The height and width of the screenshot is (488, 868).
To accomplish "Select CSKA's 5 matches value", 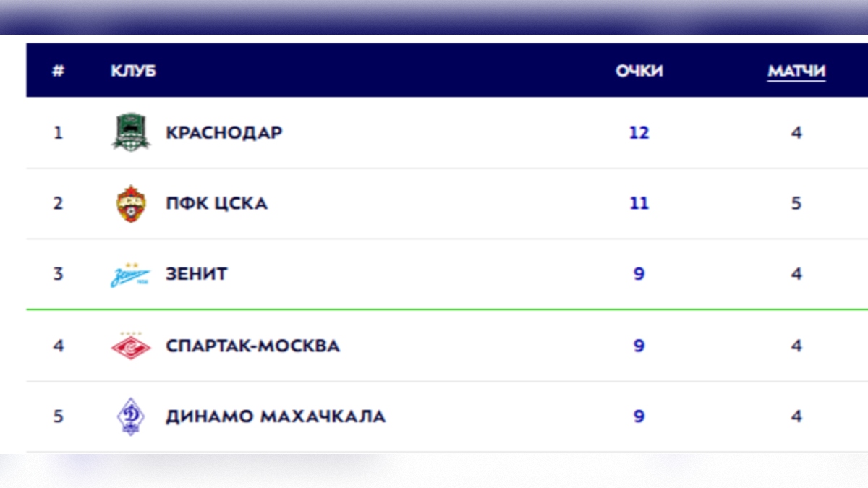I will point(796,203).
